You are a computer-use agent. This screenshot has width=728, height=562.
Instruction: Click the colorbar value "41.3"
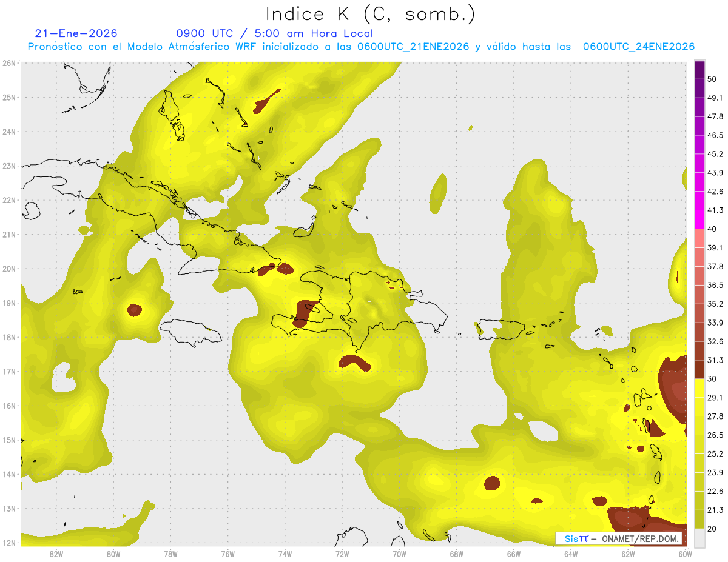pyautogui.click(x=715, y=210)
